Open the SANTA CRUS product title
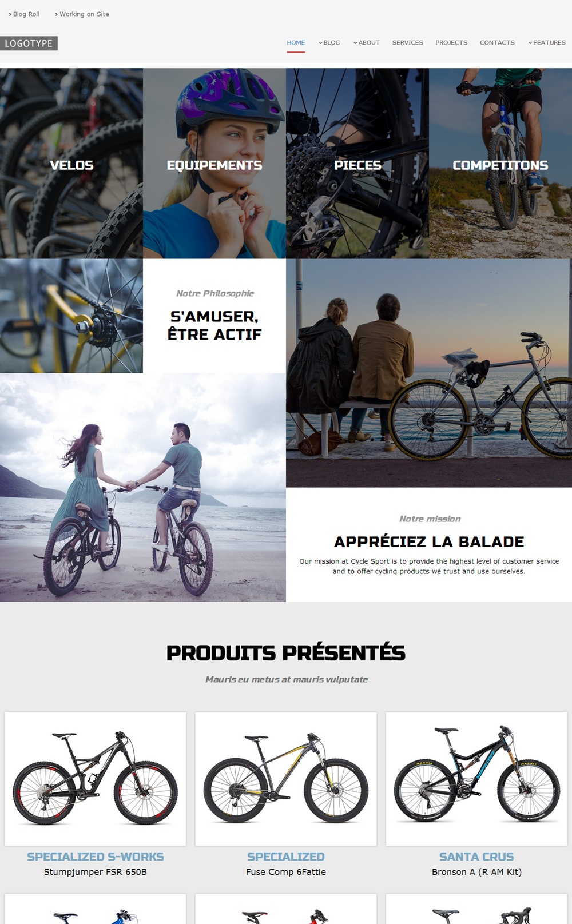This screenshot has height=924, width=572. click(476, 857)
